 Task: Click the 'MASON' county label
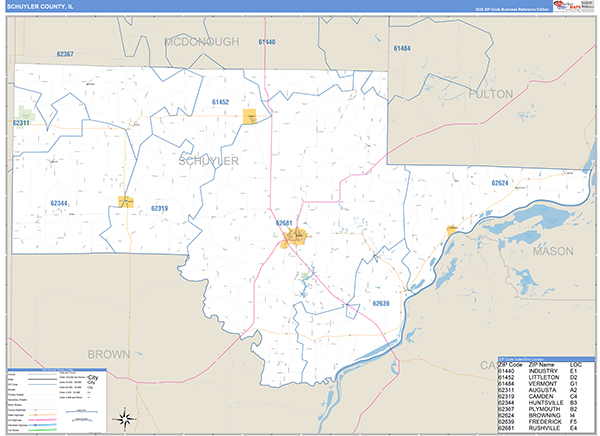click(x=553, y=251)
